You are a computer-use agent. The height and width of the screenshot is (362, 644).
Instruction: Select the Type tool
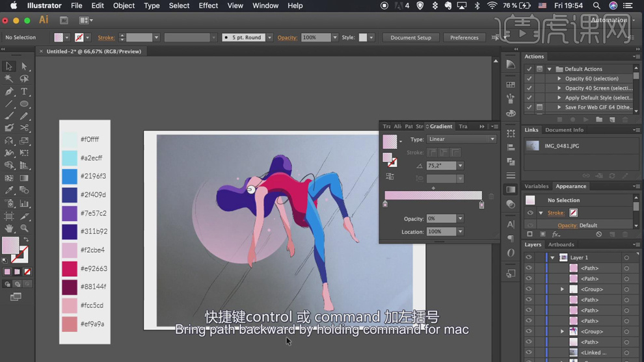coord(24,92)
